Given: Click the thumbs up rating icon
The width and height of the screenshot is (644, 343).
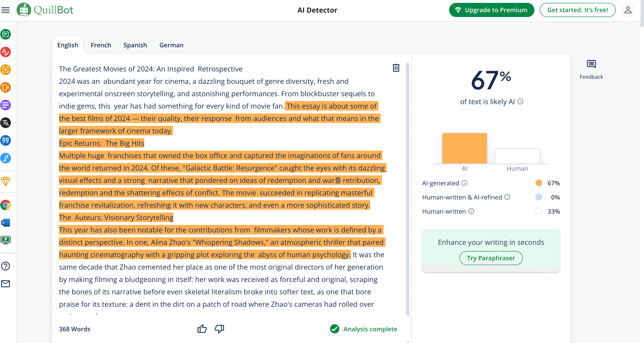Looking at the screenshot, I should (202, 329).
